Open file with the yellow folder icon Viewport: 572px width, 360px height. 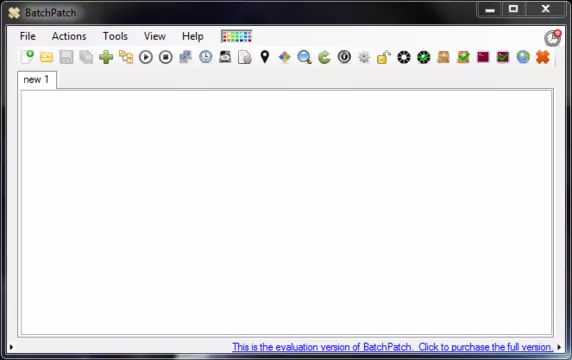point(46,57)
